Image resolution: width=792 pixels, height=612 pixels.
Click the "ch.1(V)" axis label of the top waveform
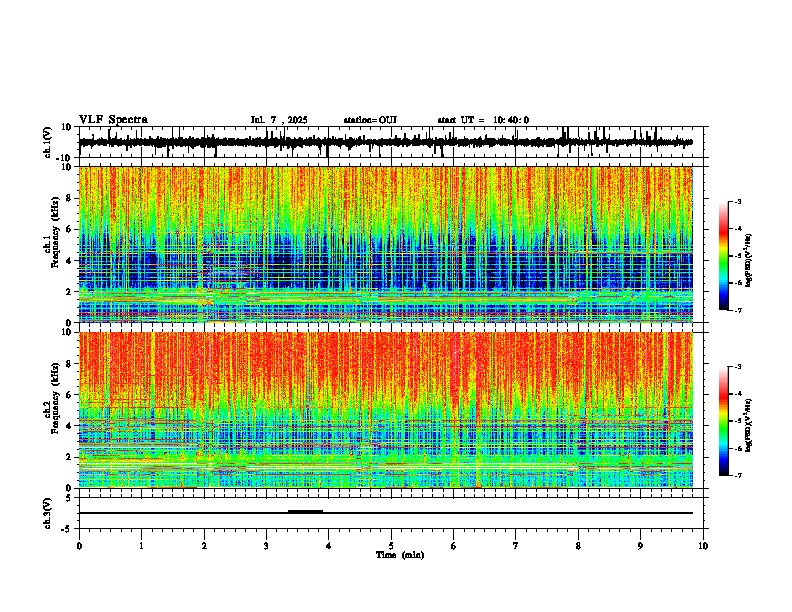pos(47,142)
